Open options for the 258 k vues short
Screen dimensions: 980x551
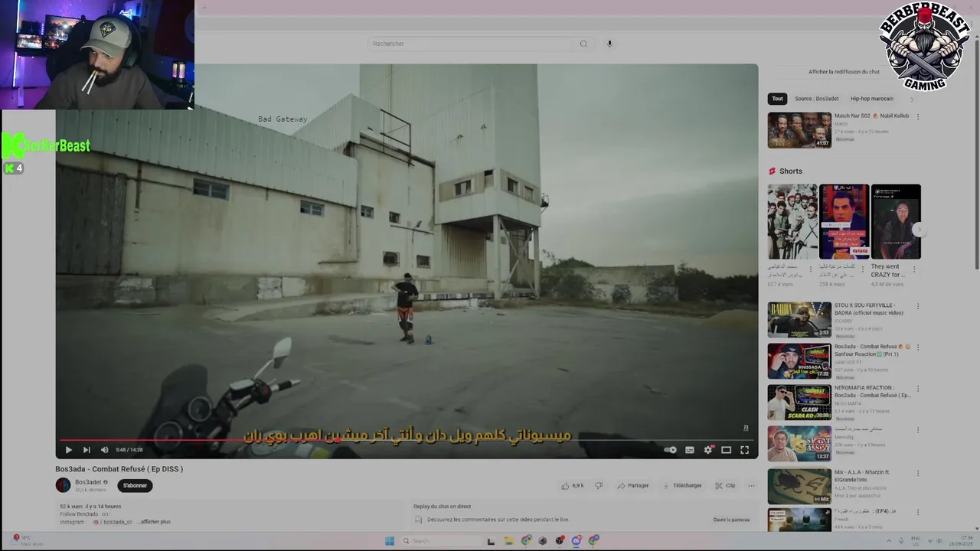tap(862, 269)
